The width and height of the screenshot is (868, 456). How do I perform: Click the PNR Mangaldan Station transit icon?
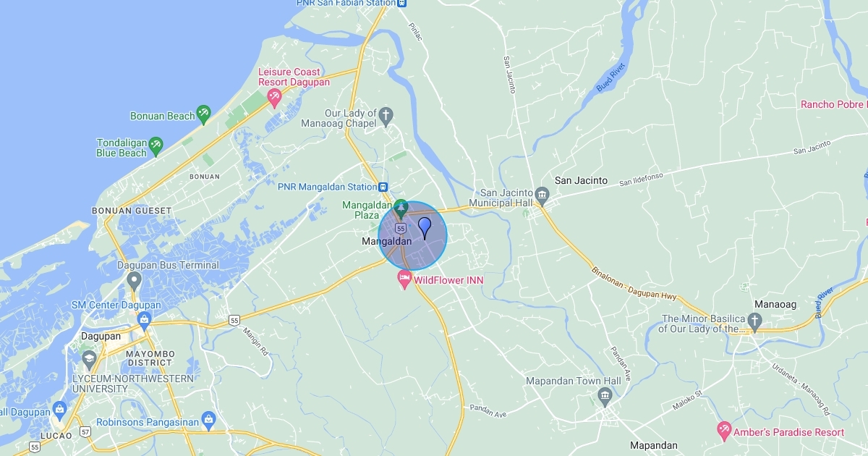(x=383, y=187)
